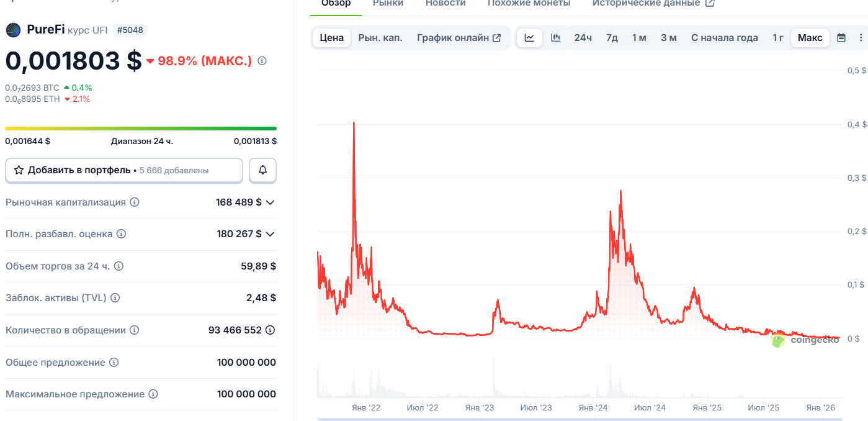Viewport: 868px width, 421px height.
Task: Click external link icon on График онлайн
Action: click(496, 38)
